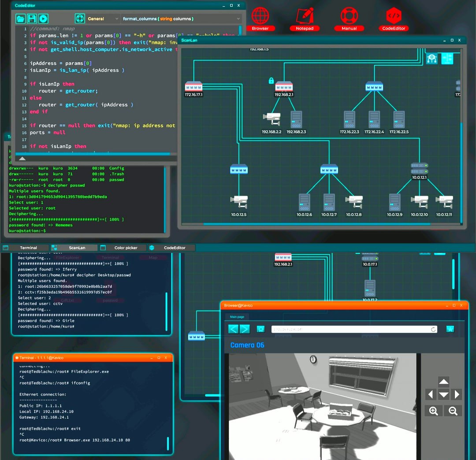
Task: Launch the CodeEditor desktop shortcut
Action: (x=394, y=19)
